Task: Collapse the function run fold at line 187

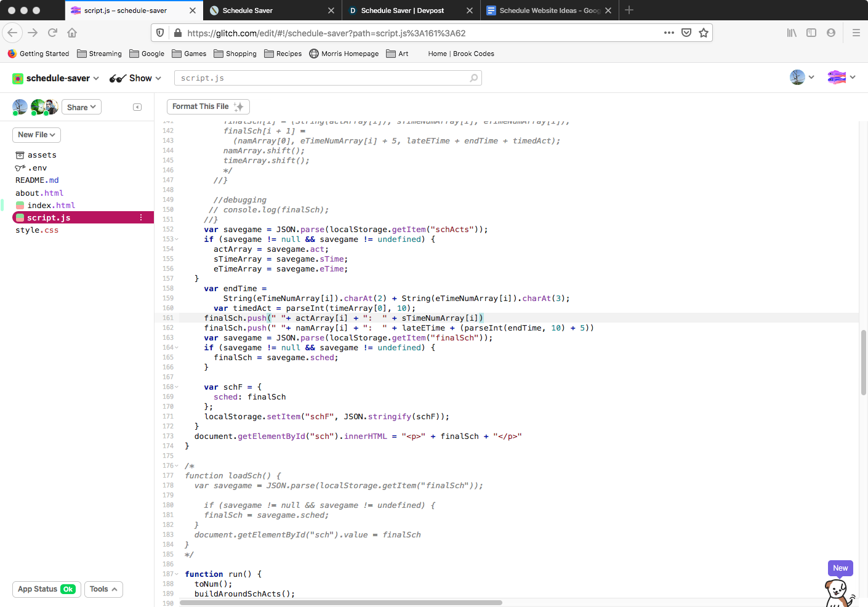Action: [x=177, y=574]
